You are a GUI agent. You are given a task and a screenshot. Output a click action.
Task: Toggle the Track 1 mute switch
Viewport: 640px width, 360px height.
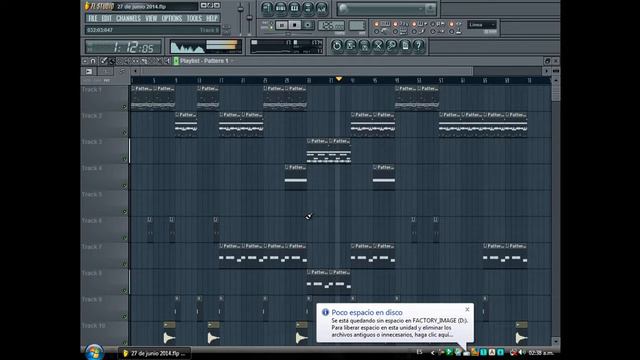(124, 107)
